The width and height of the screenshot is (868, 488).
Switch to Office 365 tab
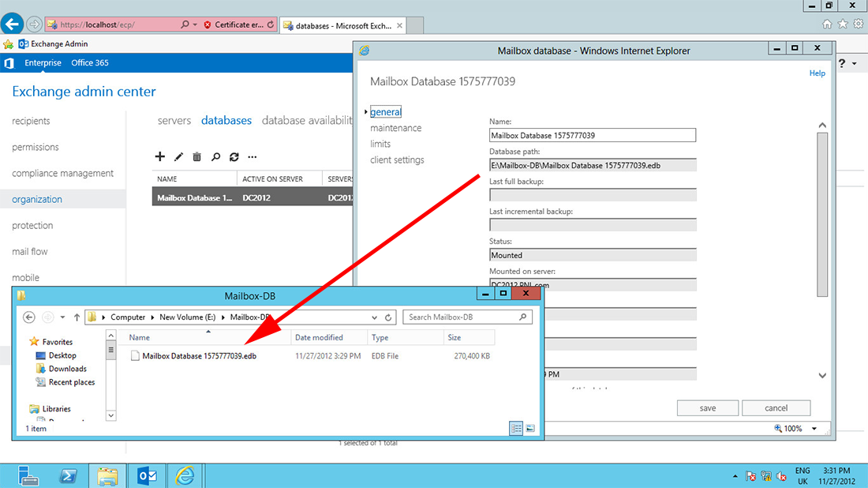pos(90,62)
